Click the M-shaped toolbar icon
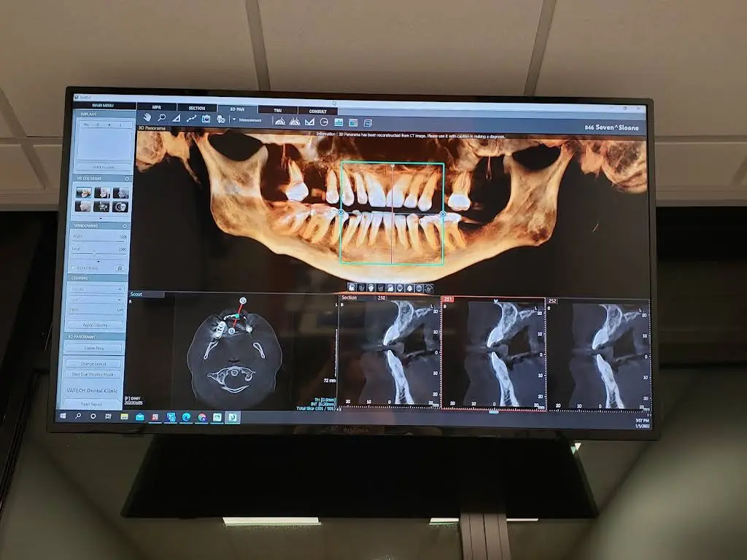Image resolution: width=747 pixels, height=560 pixels. tap(309, 122)
